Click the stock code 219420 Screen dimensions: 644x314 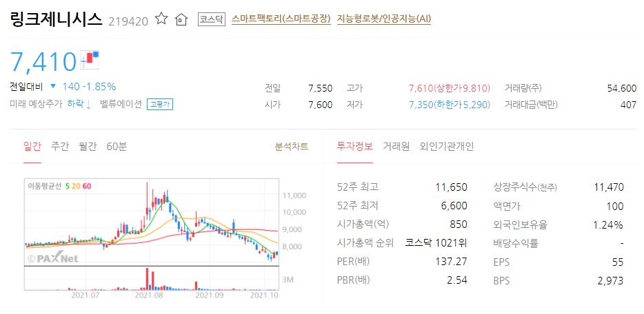[128, 21]
